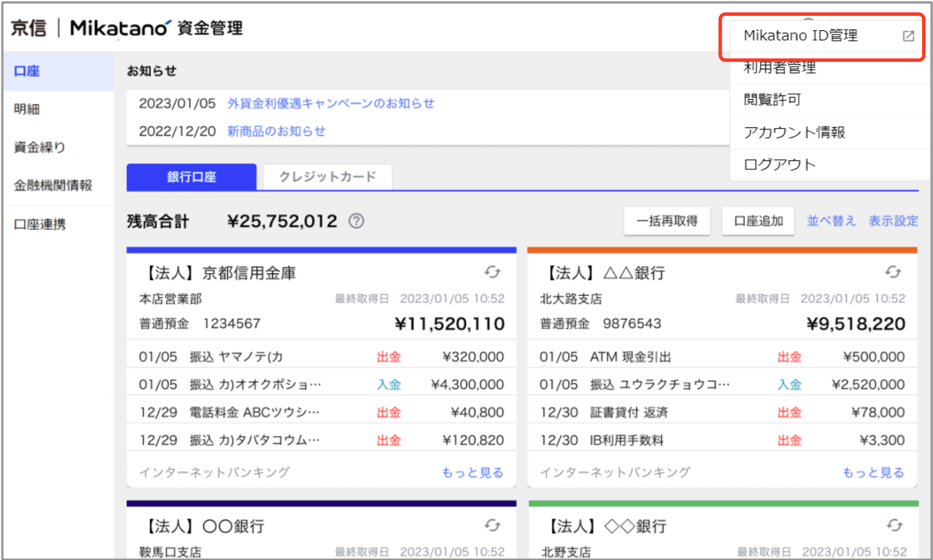Open 外貨金利優遇キャンペーンのお知らせ notice
This screenshot has width=933, height=560.
(331, 103)
